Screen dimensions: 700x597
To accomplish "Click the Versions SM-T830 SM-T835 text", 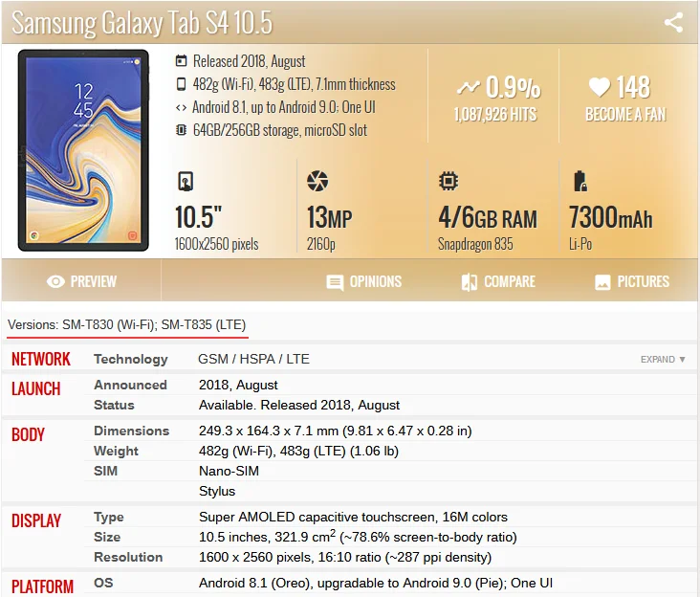I will (x=127, y=324).
